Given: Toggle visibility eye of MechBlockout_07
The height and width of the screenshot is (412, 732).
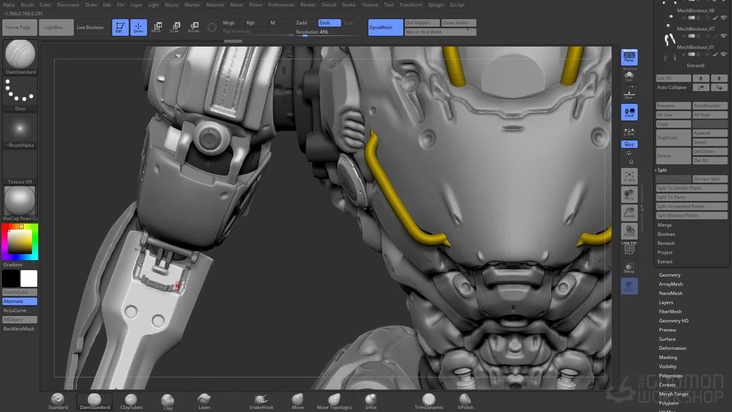Looking at the screenshot, I should 724,36.
